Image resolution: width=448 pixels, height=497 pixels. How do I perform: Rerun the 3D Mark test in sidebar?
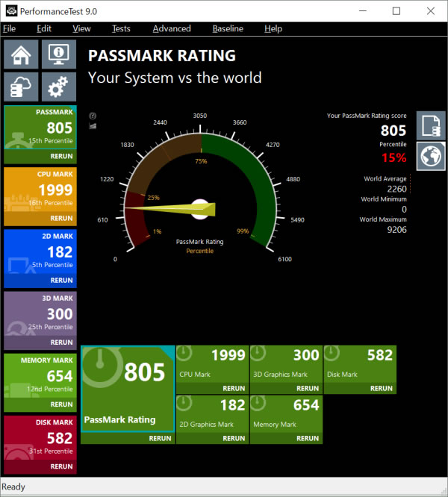pos(40,343)
